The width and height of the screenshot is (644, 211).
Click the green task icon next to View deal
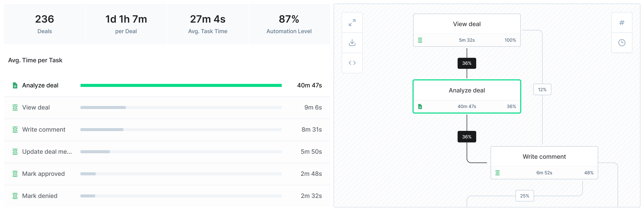click(x=15, y=107)
